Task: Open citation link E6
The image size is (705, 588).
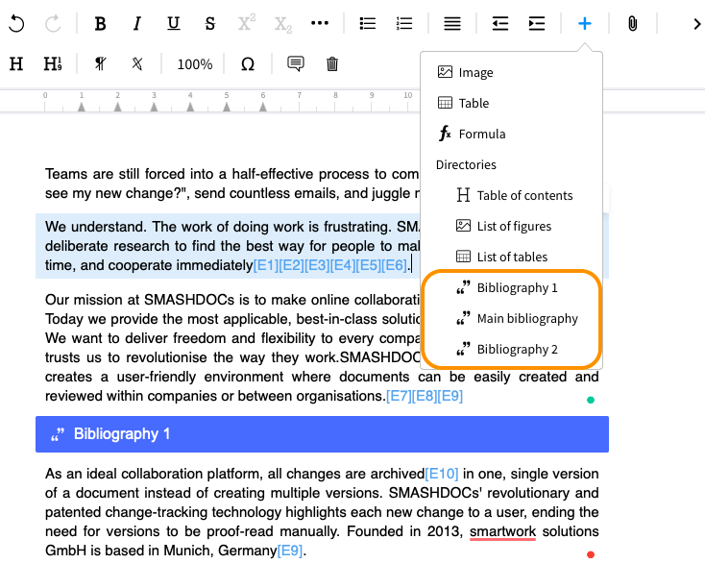Action: point(395,265)
